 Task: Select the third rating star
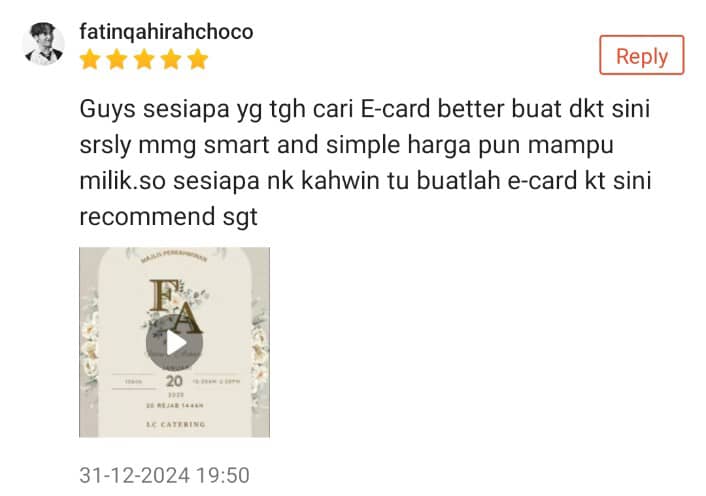coord(144,59)
